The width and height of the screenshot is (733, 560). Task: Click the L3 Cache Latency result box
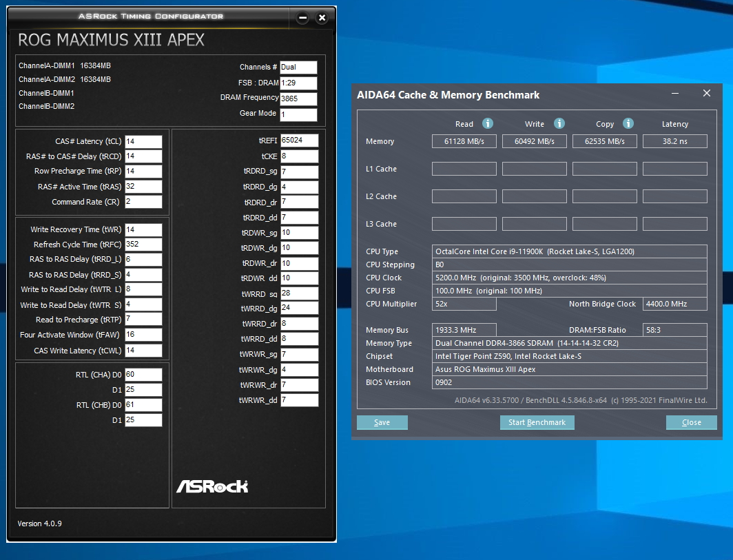pos(675,224)
